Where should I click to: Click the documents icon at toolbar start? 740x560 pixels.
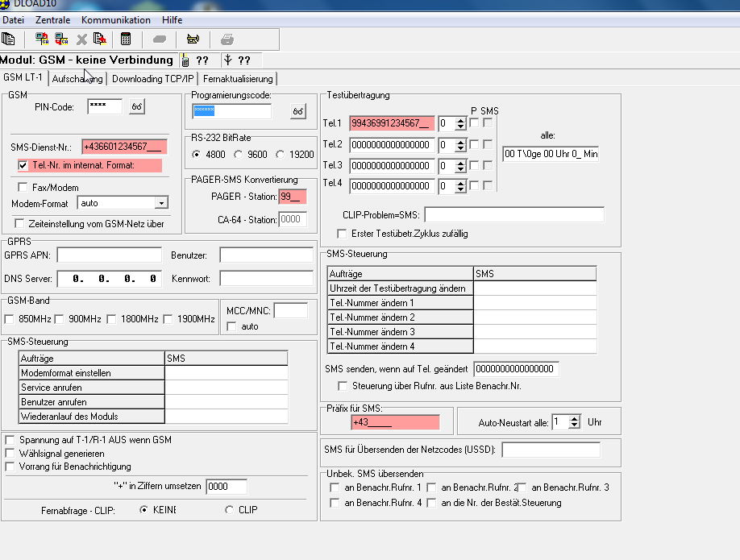point(9,39)
